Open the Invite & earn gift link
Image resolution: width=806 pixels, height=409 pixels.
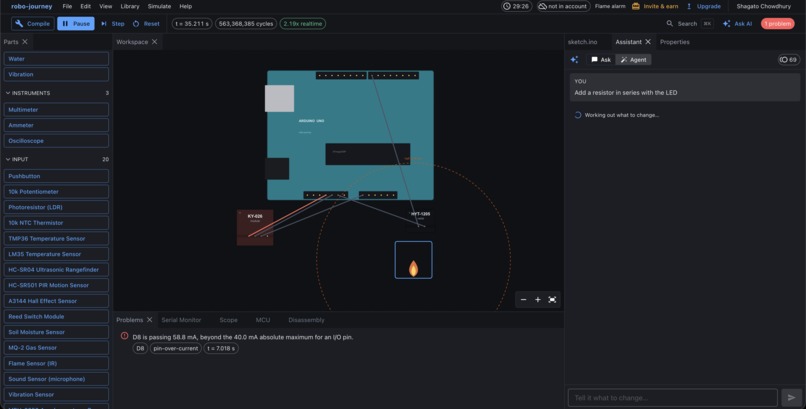655,6
